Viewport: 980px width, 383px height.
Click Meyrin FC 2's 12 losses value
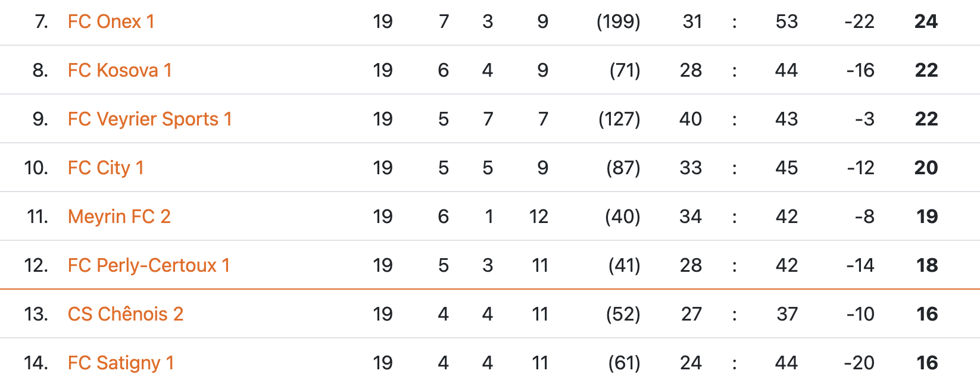(x=538, y=217)
